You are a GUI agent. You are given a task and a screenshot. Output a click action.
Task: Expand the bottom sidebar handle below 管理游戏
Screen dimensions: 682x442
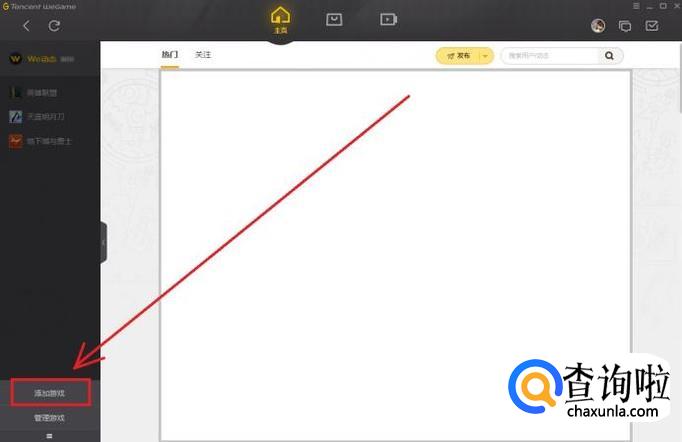[49, 436]
